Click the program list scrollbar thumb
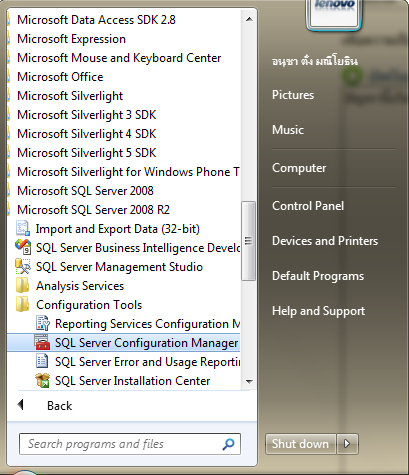The height and width of the screenshot is (475, 409). click(x=248, y=241)
